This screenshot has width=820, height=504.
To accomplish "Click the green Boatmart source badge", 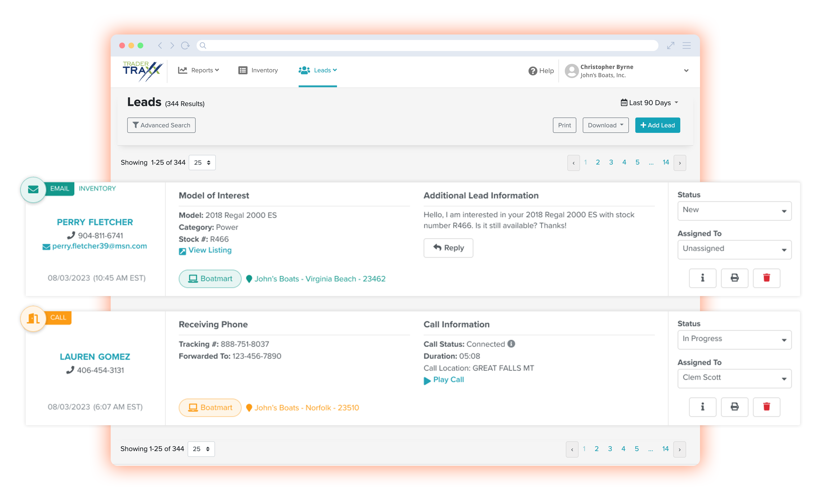I will click(x=210, y=279).
